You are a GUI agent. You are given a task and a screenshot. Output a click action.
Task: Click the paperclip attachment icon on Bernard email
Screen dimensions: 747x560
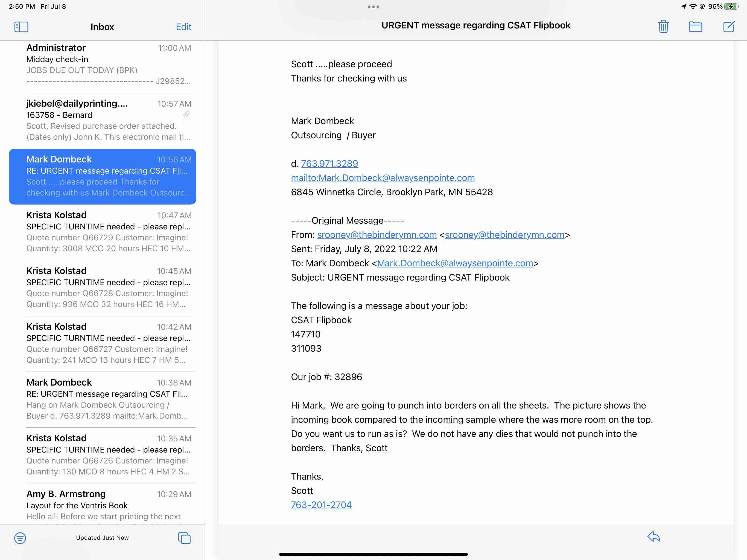(x=186, y=114)
